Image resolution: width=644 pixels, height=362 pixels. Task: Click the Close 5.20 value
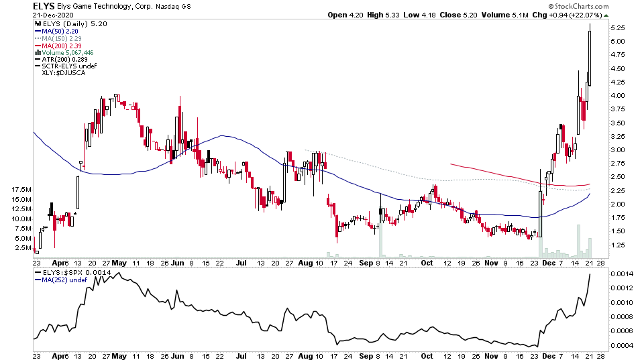(x=458, y=15)
